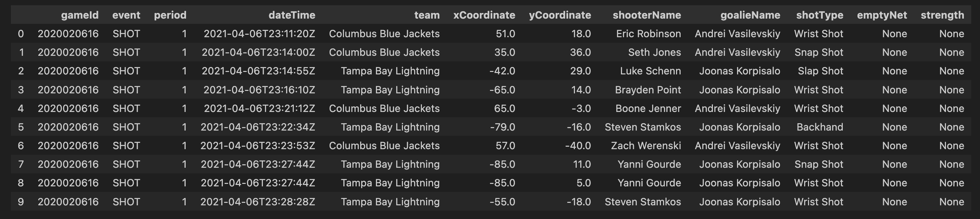The image size is (980, 219).
Task: Select the strength column header
Action: pos(942,15)
